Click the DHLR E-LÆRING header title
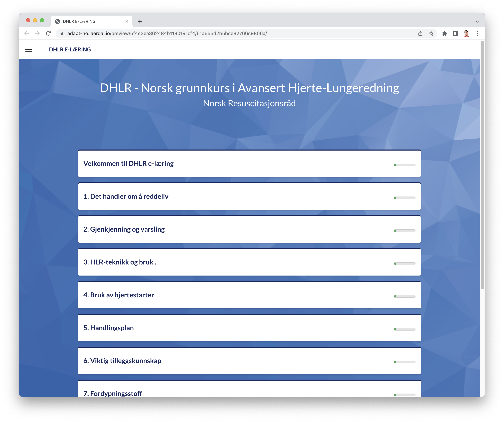The height and width of the screenshot is (422, 504). point(70,50)
